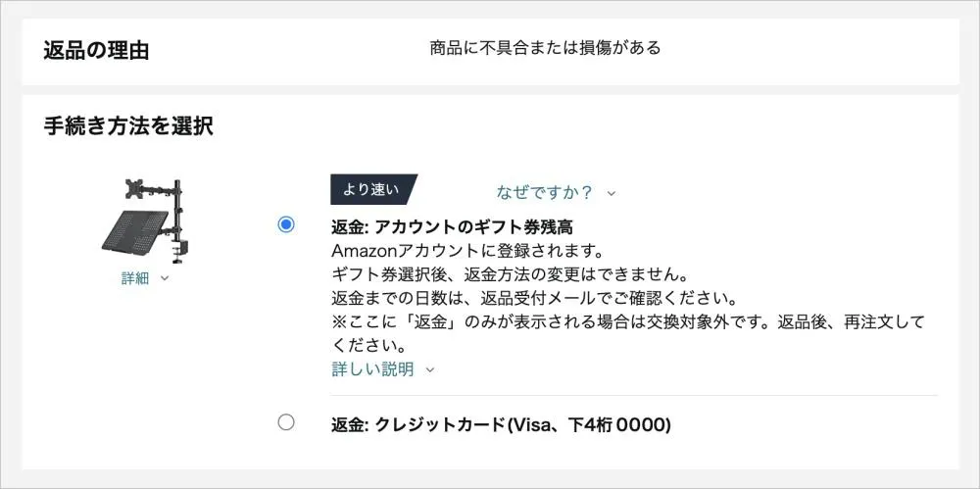
Task: Click the monitor arm product thumbnail
Action: click(x=145, y=219)
